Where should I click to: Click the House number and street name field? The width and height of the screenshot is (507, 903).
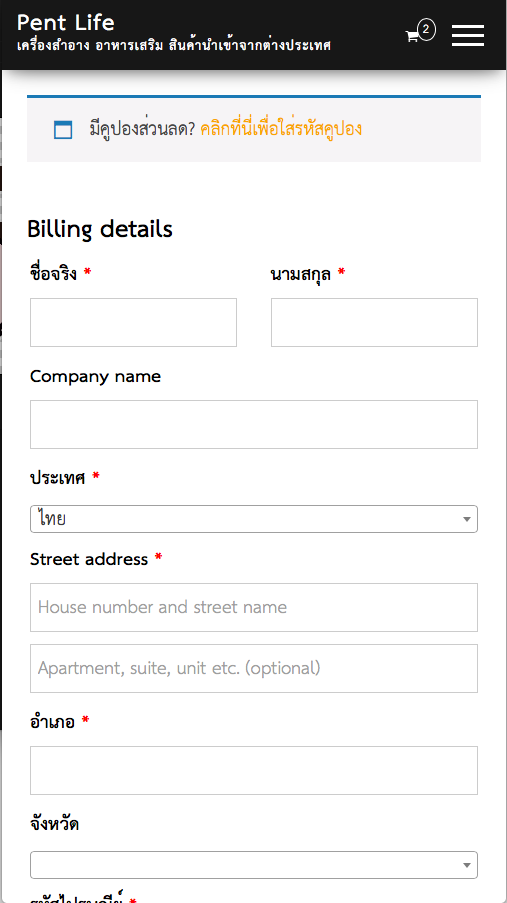(x=254, y=608)
